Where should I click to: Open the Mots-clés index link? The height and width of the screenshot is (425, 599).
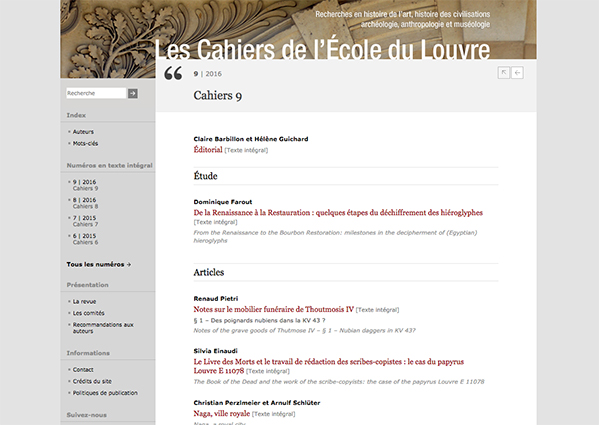pos(85,144)
